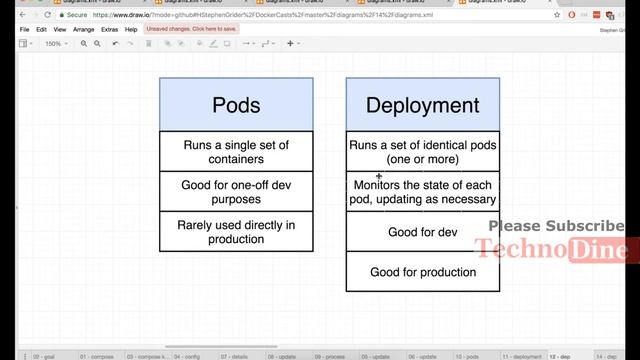This screenshot has height=360, width=640.
Task: Select the Deployment header box
Action: (423, 104)
